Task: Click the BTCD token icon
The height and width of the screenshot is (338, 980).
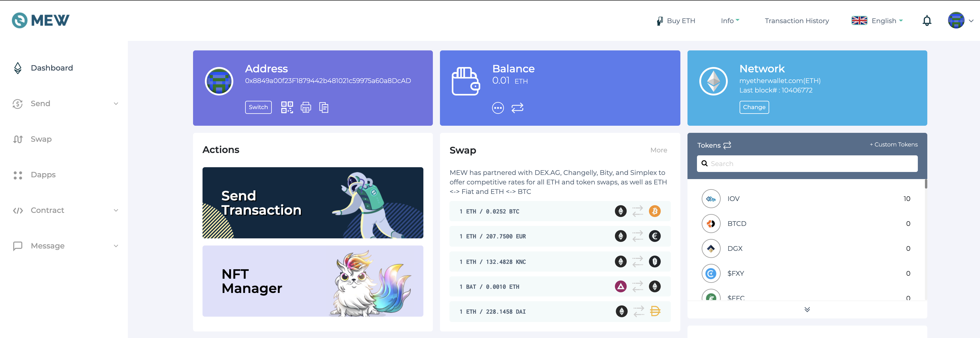Action: 711,224
